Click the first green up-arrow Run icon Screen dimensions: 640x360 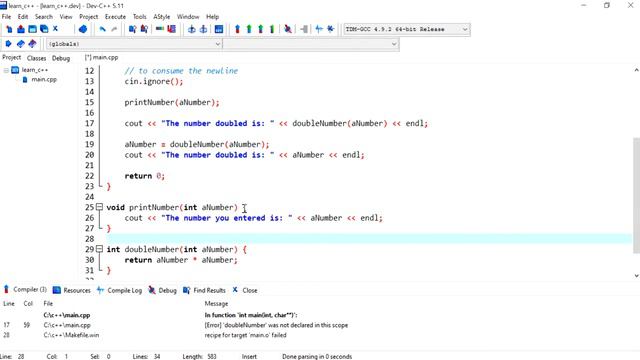249,29
